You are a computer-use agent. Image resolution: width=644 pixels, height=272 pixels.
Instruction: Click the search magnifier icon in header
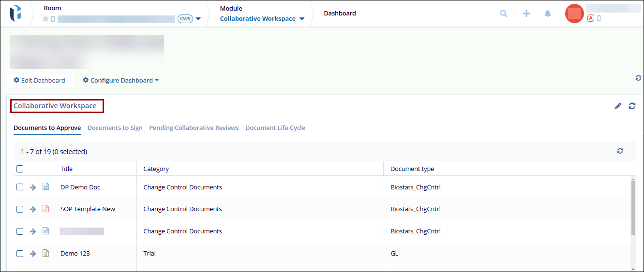pos(504,14)
